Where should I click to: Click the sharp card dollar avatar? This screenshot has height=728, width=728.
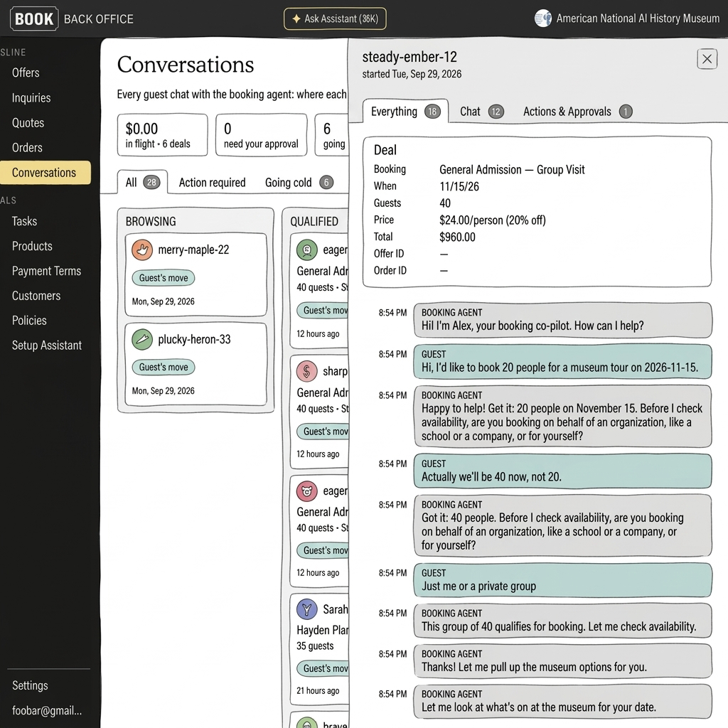click(x=307, y=371)
